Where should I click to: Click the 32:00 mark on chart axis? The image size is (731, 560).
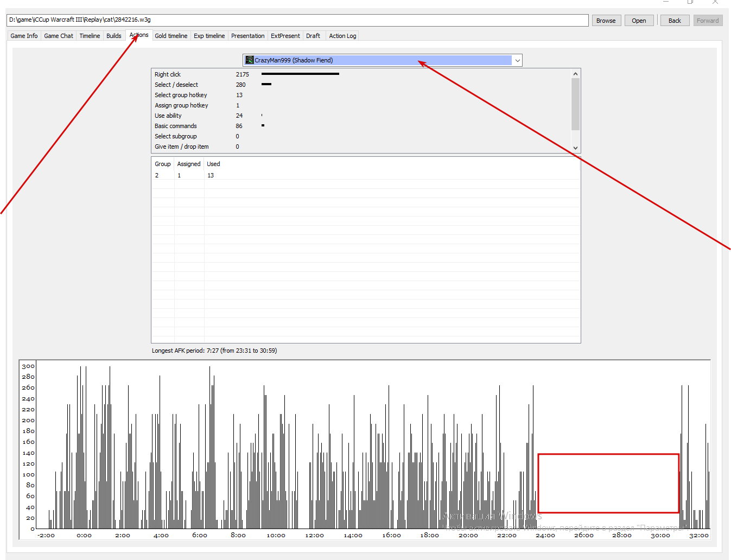click(x=699, y=536)
